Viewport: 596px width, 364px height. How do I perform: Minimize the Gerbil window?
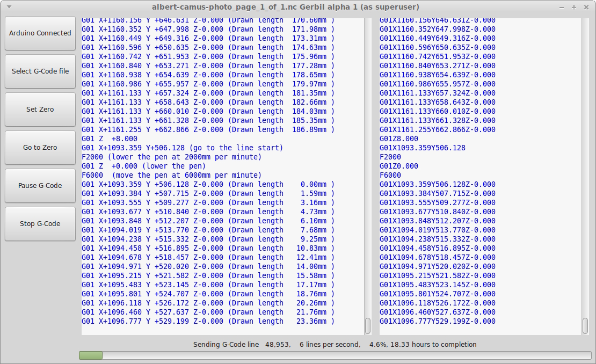click(562, 8)
